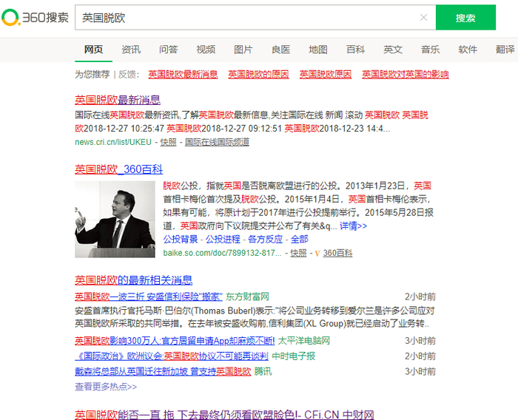Open the 图片 tab
The image size is (518, 420).
click(243, 50)
